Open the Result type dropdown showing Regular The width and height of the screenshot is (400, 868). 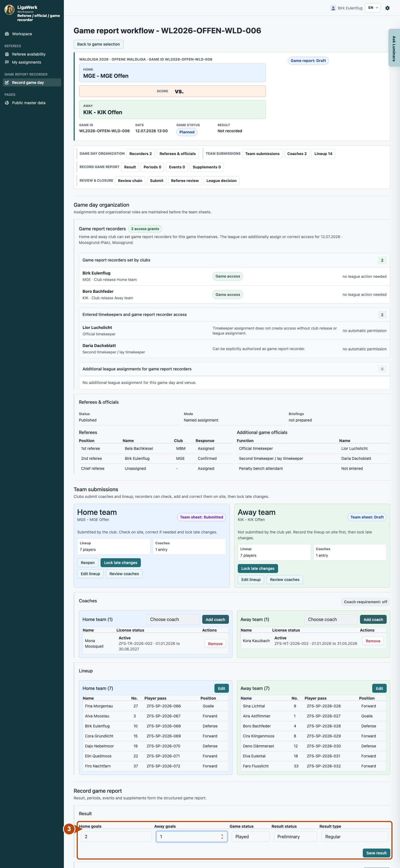point(354,837)
